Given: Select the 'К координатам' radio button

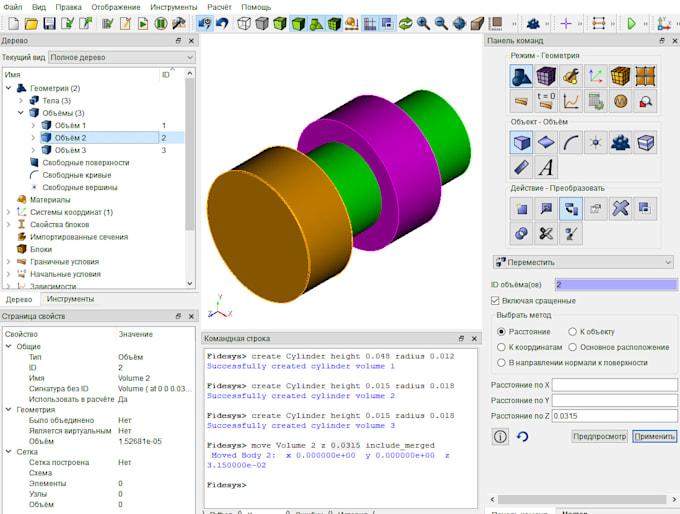Looking at the screenshot, I should pyautogui.click(x=501, y=347).
